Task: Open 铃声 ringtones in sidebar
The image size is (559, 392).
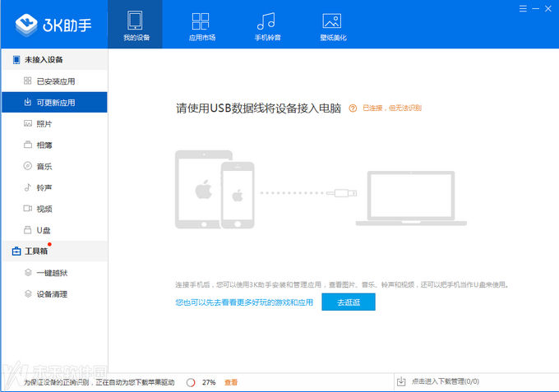Action: pyautogui.click(x=44, y=188)
